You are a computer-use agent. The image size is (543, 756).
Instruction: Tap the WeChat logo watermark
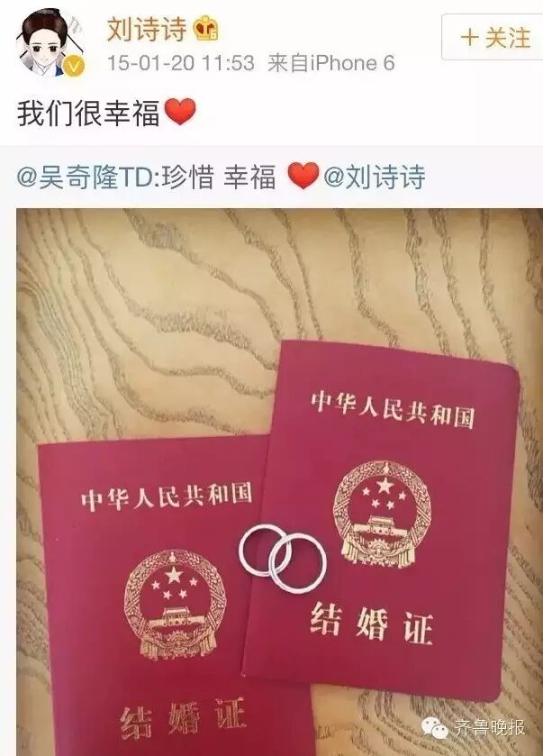[x=436, y=728]
